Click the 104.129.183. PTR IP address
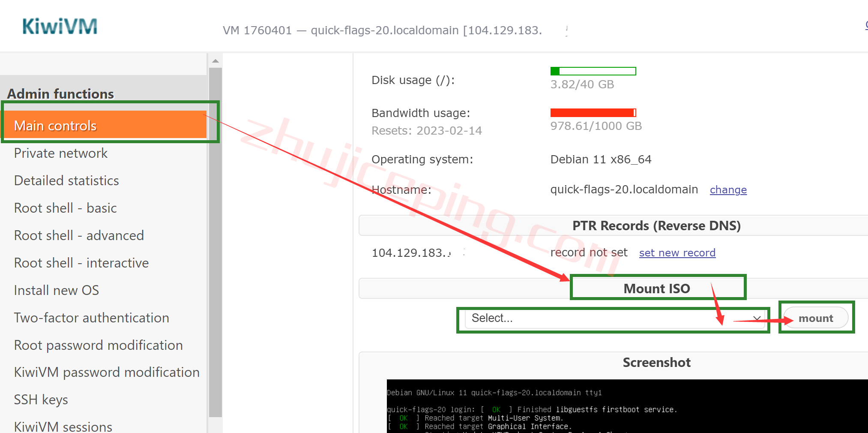The height and width of the screenshot is (433, 868). tap(411, 253)
